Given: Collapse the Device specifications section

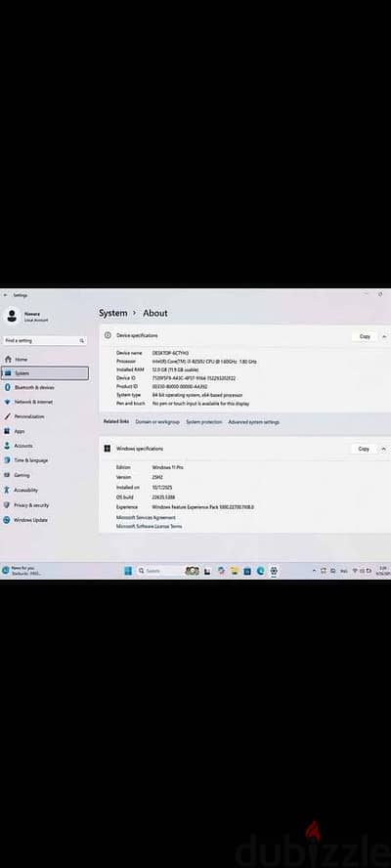Looking at the screenshot, I should coord(384,336).
